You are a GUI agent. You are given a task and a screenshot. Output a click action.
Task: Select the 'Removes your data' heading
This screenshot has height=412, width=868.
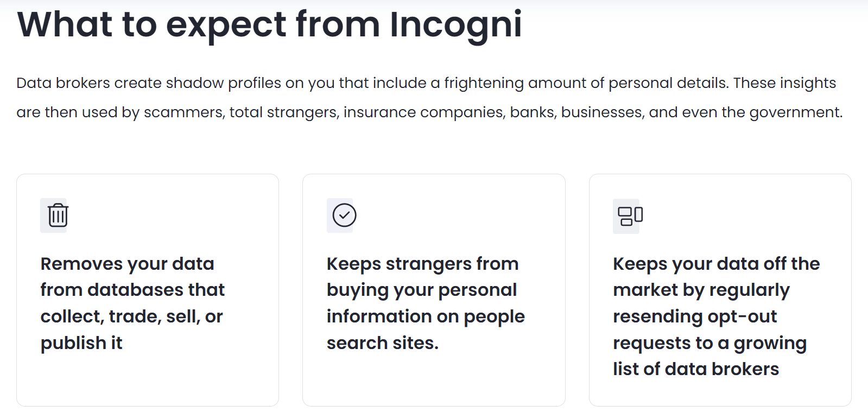point(132,303)
